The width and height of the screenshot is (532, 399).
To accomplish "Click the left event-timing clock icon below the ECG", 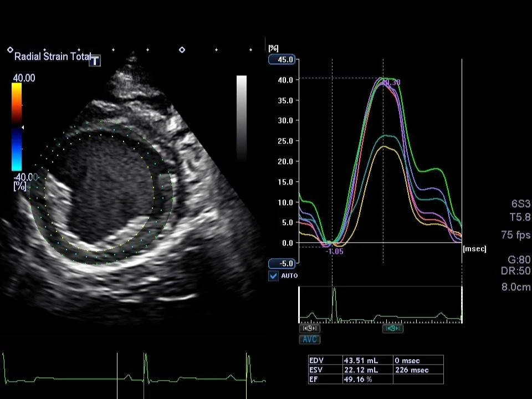I will pos(309,328).
